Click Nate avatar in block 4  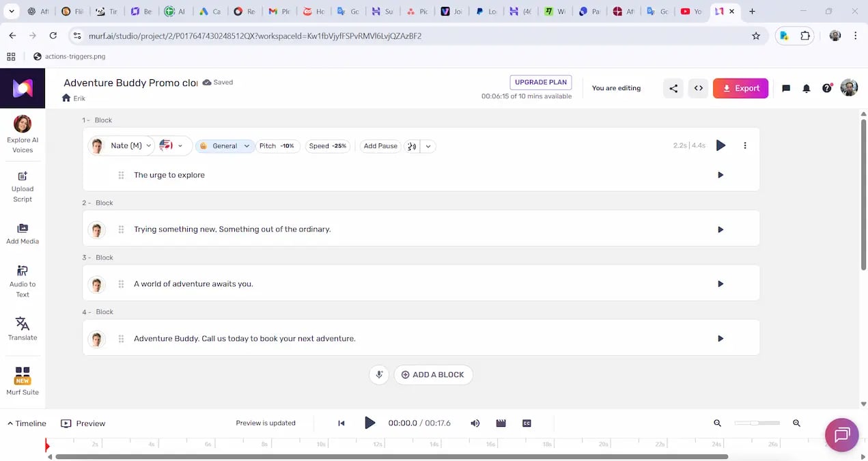(97, 339)
